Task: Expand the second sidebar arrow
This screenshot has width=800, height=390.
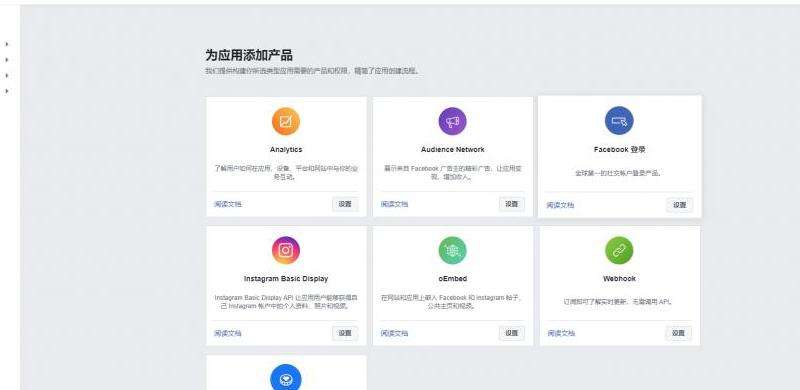Action: tap(7, 60)
